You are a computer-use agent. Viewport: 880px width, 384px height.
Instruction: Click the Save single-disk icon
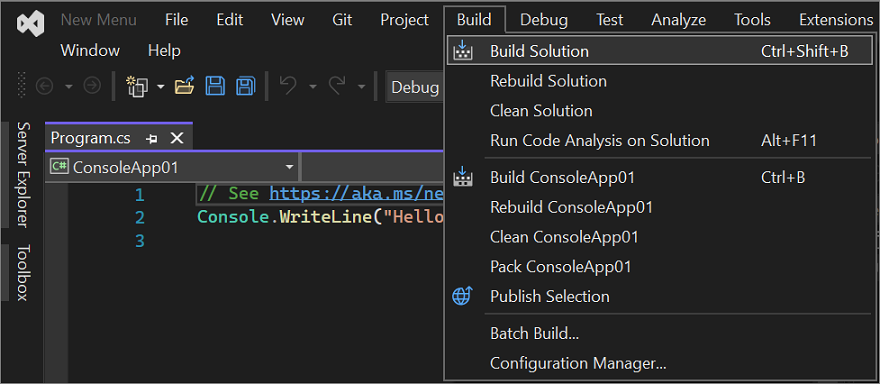[x=215, y=86]
